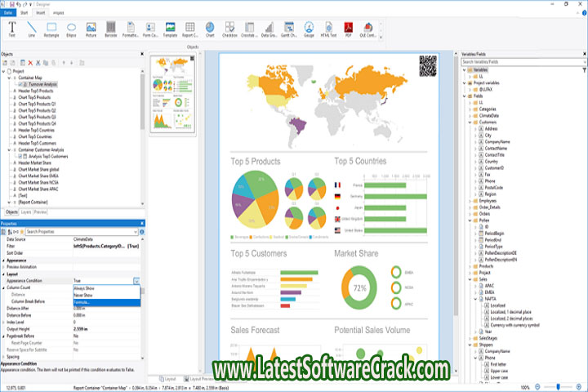Click the red delete icon in Objects toolbar

point(30,63)
